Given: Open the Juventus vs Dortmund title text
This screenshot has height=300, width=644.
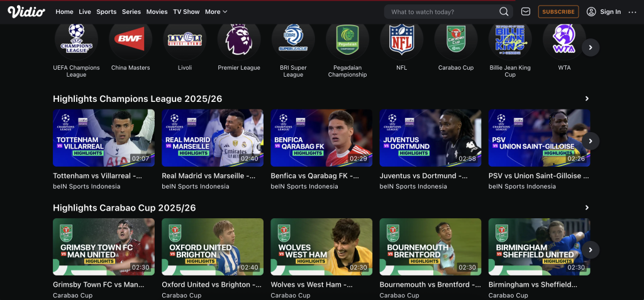Looking at the screenshot, I should (423, 176).
